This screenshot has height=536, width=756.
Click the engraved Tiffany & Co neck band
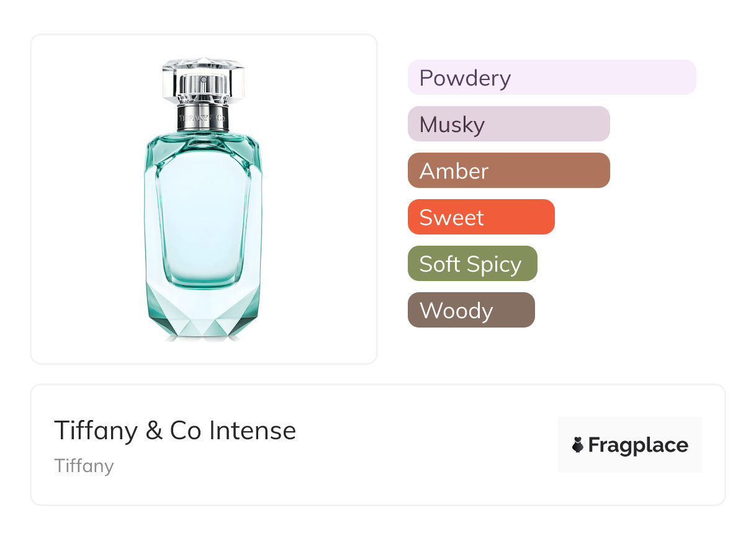(x=203, y=117)
